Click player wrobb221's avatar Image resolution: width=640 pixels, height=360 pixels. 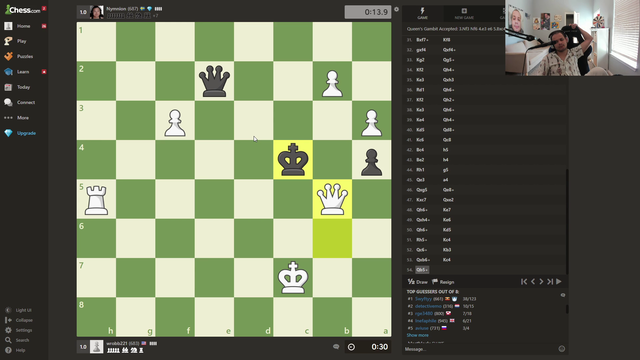coord(97,347)
